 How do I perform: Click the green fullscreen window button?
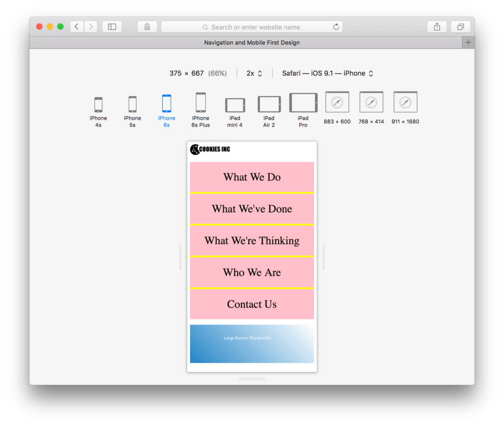[60, 26]
